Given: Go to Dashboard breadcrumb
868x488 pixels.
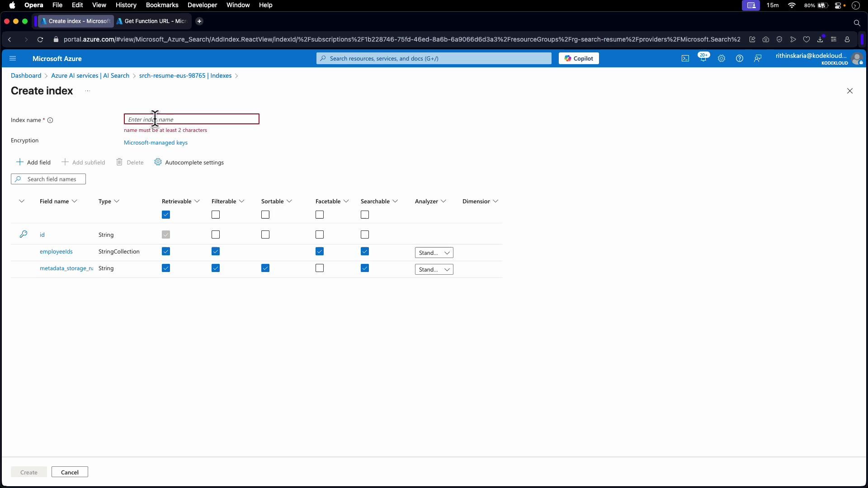Looking at the screenshot, I should click(x=26, y=75).
